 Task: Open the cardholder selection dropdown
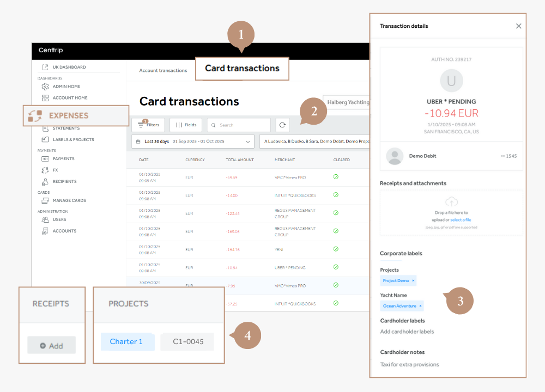(314, 142)
